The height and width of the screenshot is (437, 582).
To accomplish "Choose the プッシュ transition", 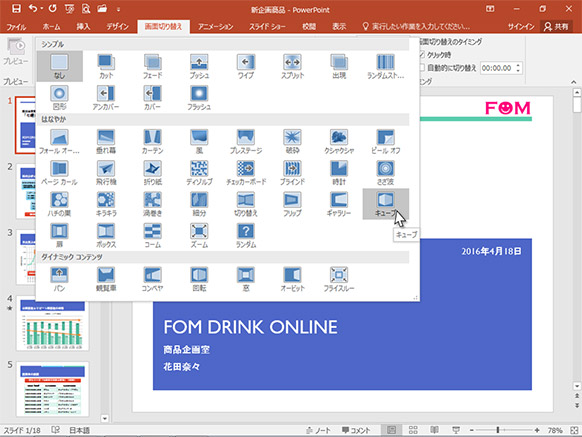I will pyautogui.click(x=199, y=66).
